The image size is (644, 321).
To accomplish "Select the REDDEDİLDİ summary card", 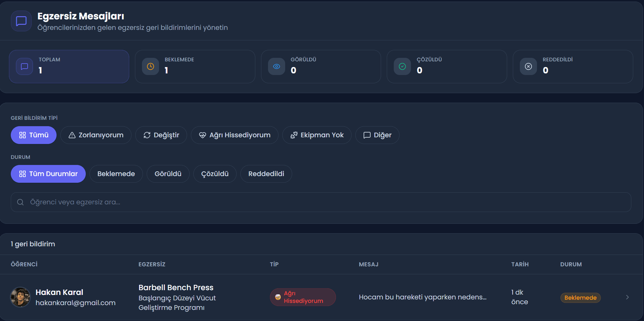I will point(573,66).
